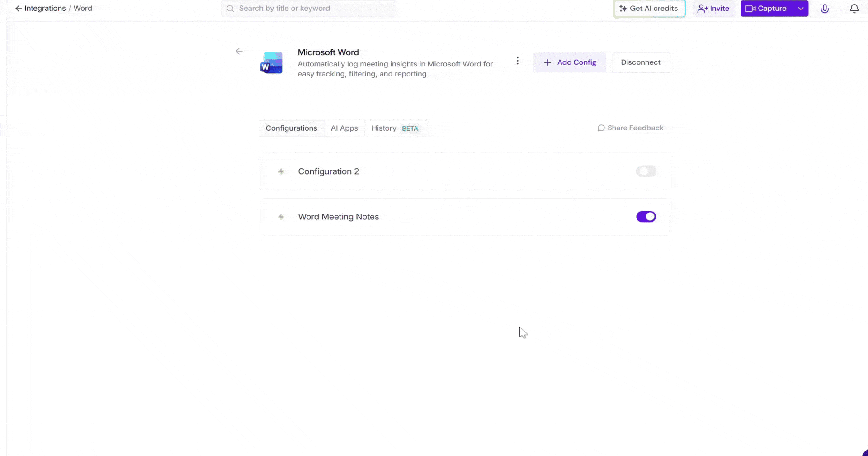Click the search by title or keyword field
Viewport: 868px width, 456px height.
click(307, 8)
